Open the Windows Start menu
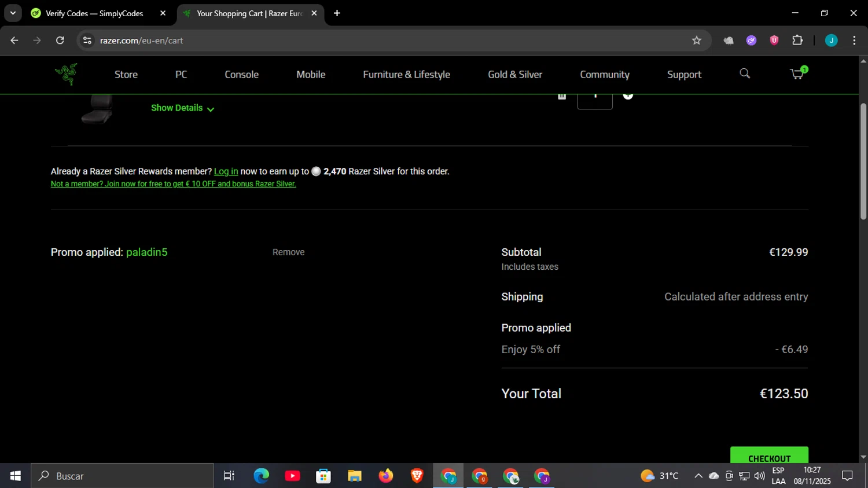This screenshot has height=488, width=868. [x=16, y=476]
